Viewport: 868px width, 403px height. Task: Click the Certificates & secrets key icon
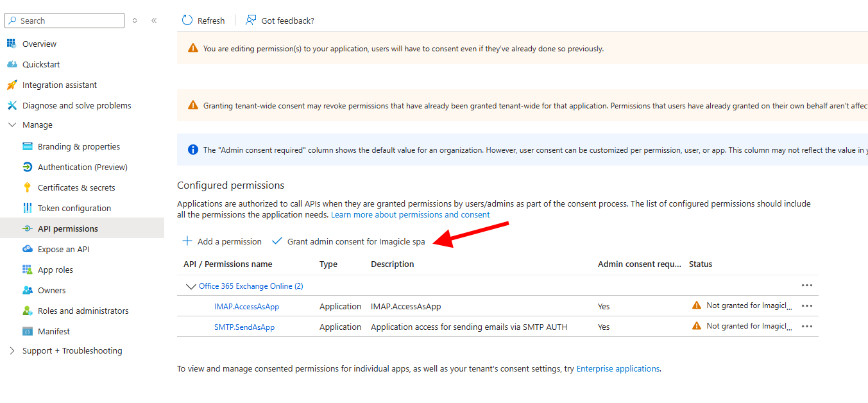pyautogui.click(x=27, y=187)
